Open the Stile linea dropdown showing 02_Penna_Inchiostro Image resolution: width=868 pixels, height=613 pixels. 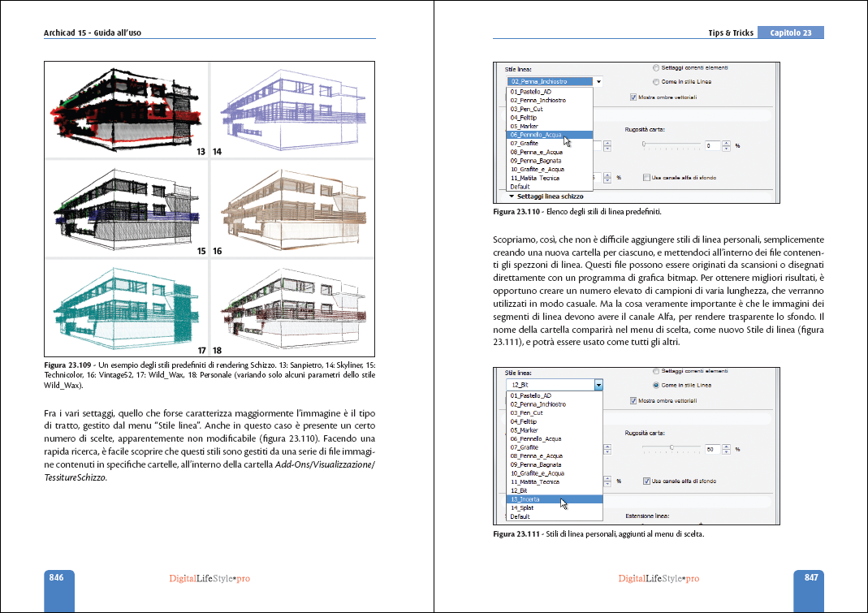598,82
